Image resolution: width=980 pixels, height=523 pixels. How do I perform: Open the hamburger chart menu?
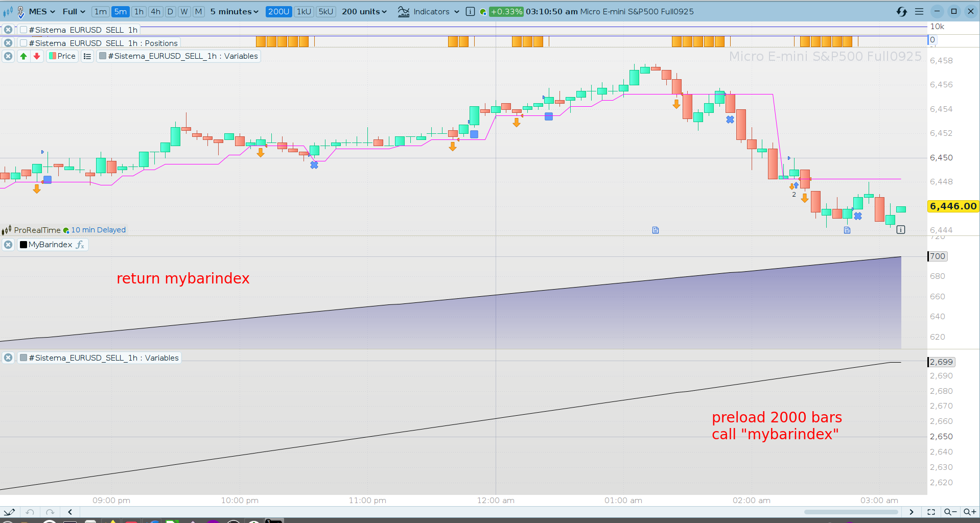point(919,11)
